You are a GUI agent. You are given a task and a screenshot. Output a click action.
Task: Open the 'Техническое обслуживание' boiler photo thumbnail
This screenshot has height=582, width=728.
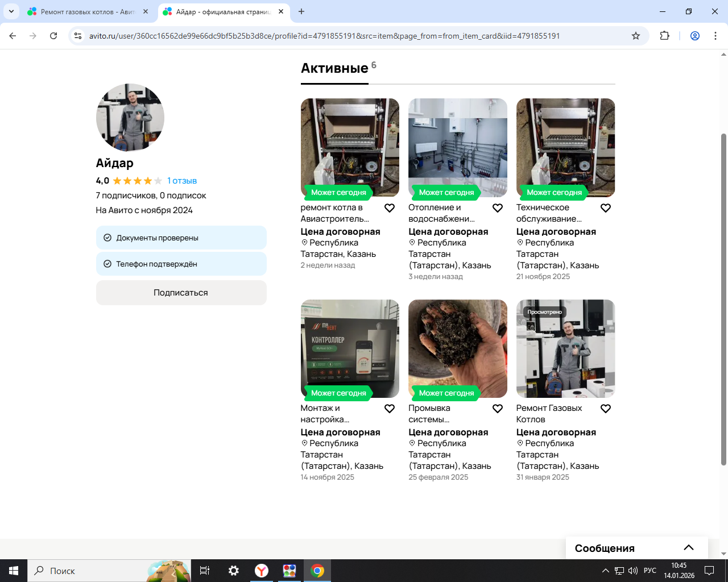pos(566,148)
